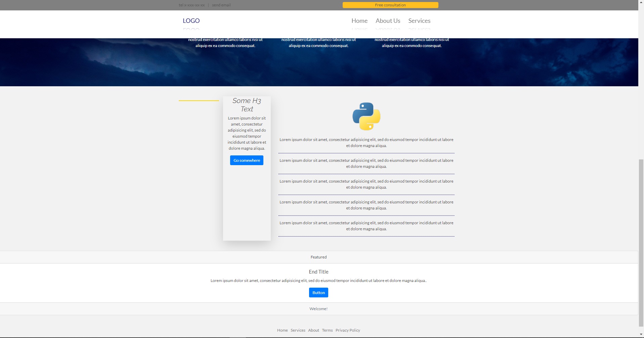This screenshot has width=644, height=338.
Task: Open the footer Privacy Policy link
Action: 348,330
